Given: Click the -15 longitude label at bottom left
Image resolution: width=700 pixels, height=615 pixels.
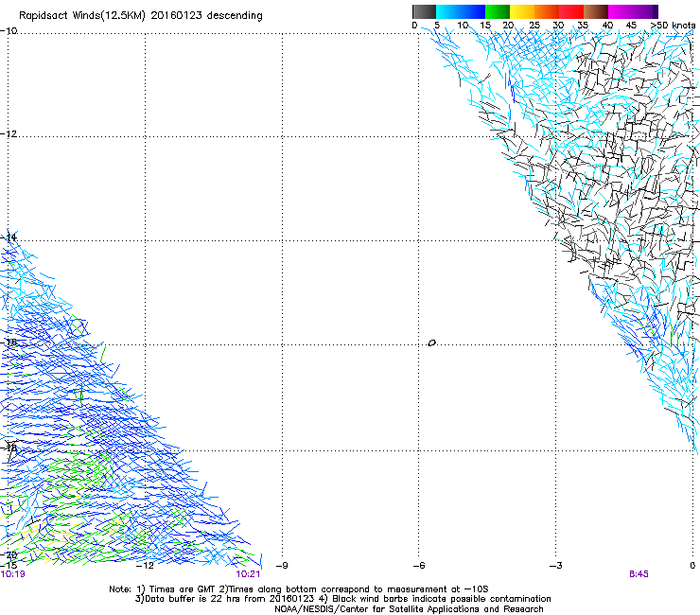Looking at the screenshot, I should pos(9,566).
